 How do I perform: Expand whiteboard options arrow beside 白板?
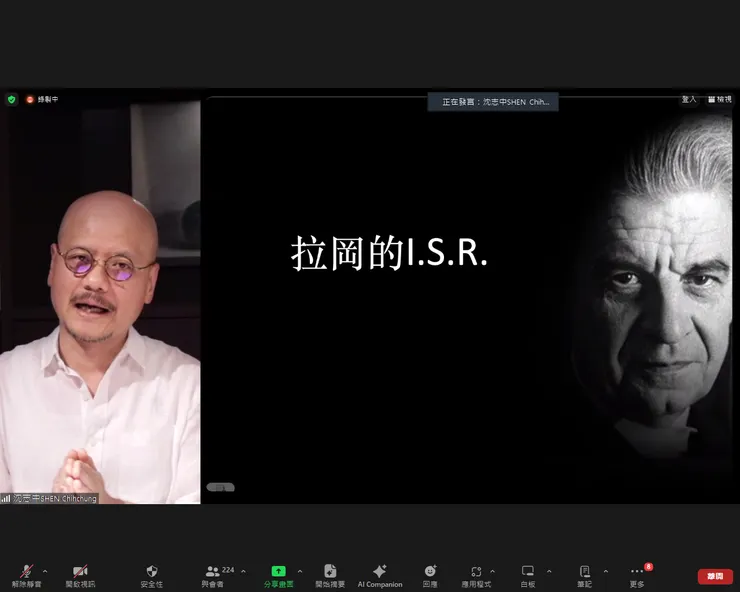[x=549, y=571]
